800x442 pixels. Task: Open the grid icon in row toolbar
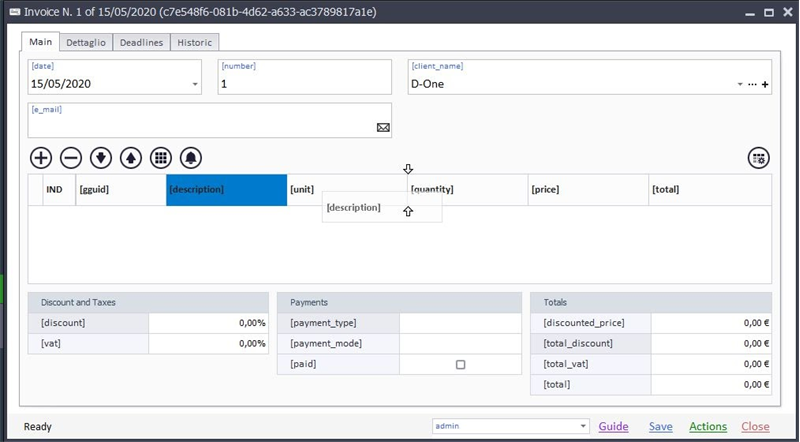tap(161, 158)
